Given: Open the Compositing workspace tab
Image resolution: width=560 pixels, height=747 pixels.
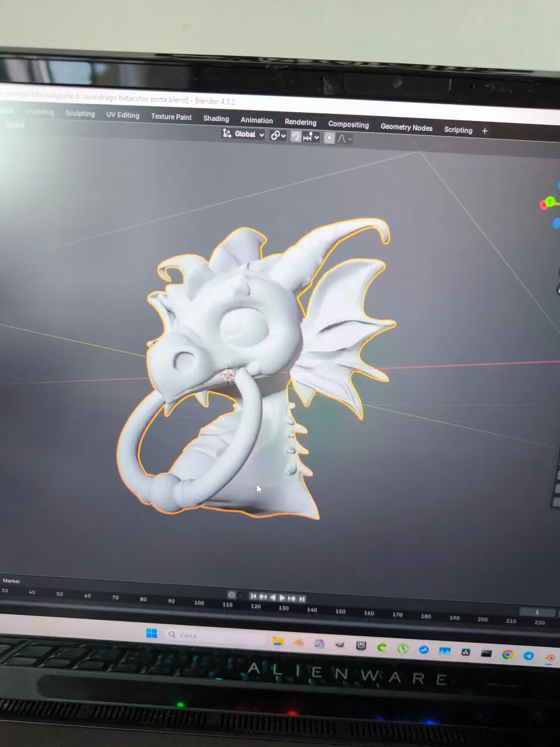Looking at the screenshot, I should click(x=348, y=124).
